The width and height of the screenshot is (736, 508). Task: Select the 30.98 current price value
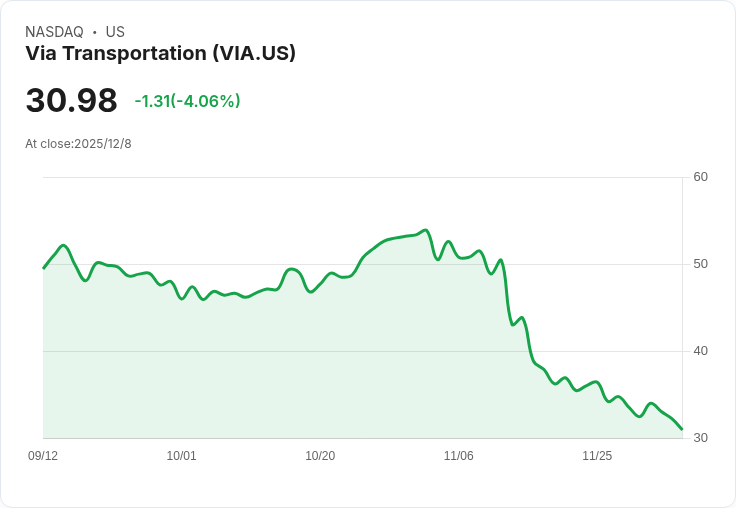(x=71, y=100)
